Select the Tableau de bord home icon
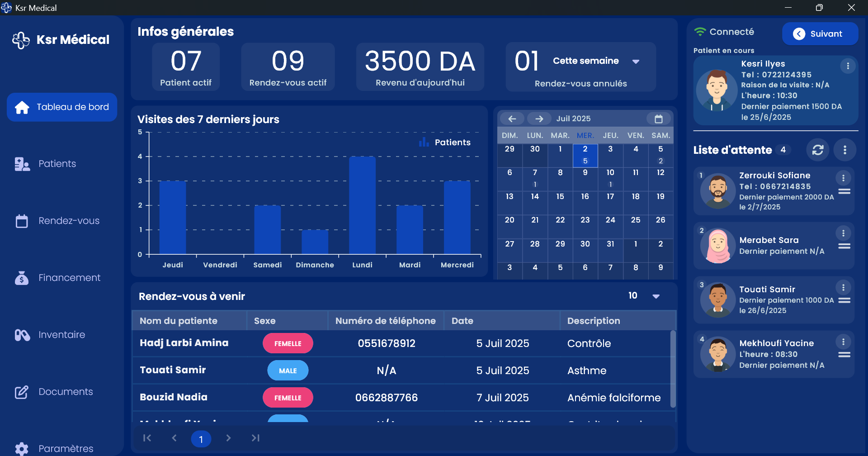 click(21, 107)
